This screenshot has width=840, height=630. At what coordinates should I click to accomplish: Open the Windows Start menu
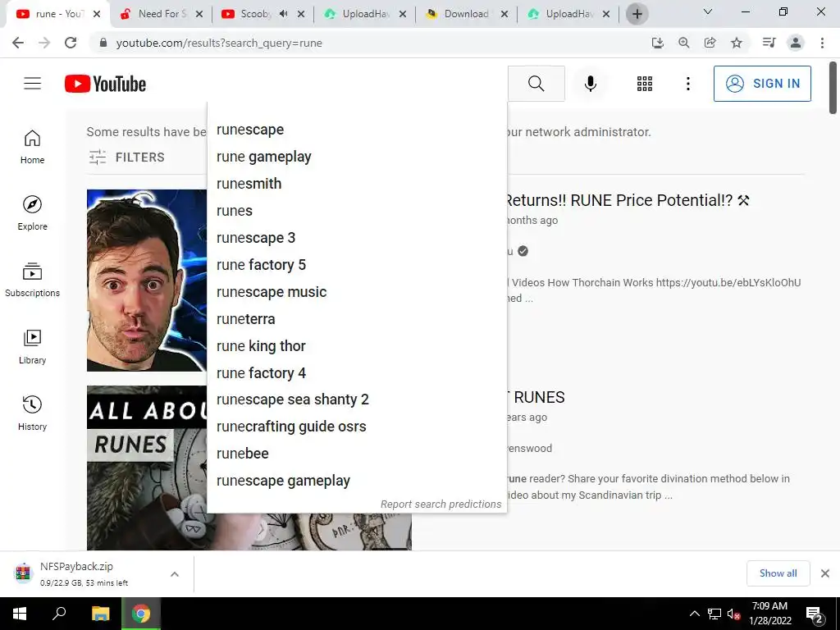coord(20,614)
